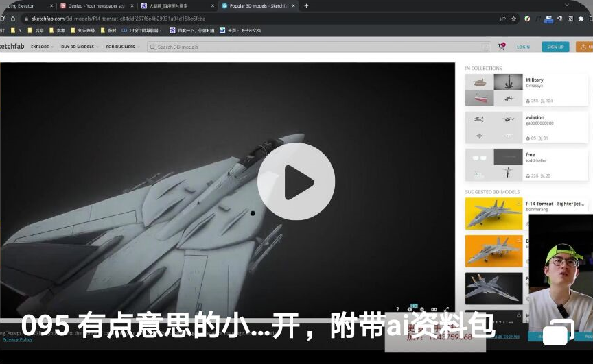Open suggested F-14 Tomcat Fighter Jet model
Image resolution: width=593 pixels, height=364 pixels.
[x=493, y=213]
